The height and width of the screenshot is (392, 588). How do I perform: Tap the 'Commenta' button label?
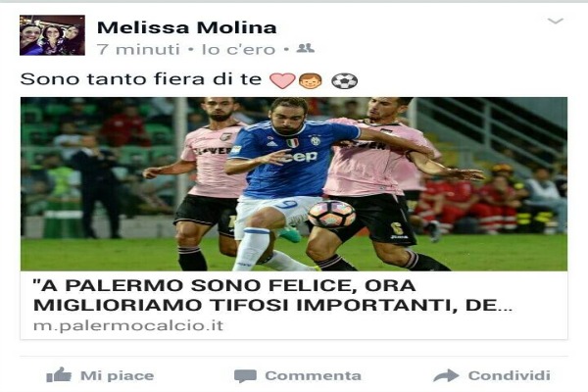point(314,375)
